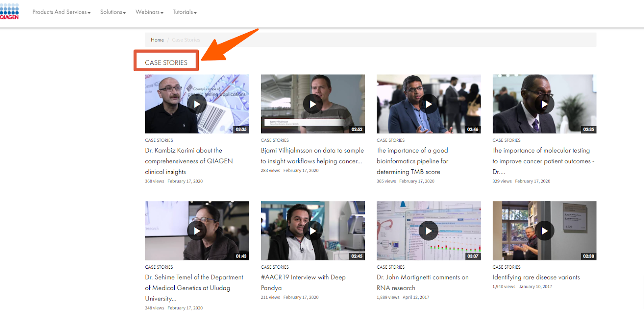Click Case Stories tag above John Martignetti title
The width and height of the screenshot is (644, 317).
[391, 267]
